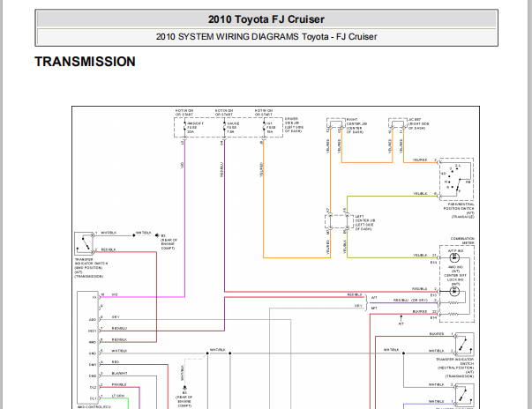532x409 pixels.
Task: Click the park/neutral switch position diagram
Action: (456, 179)
